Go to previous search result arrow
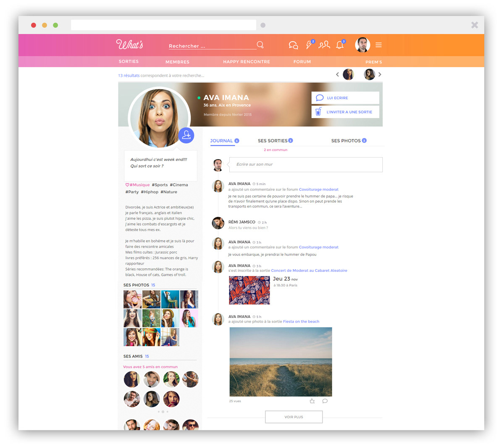 [337, 74]
